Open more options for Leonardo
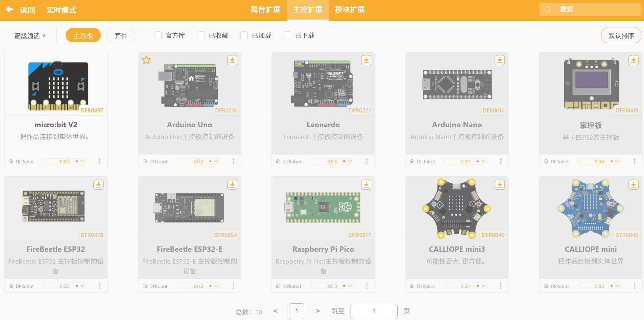Viewport: 644px width, 320px height. (367, 161)
